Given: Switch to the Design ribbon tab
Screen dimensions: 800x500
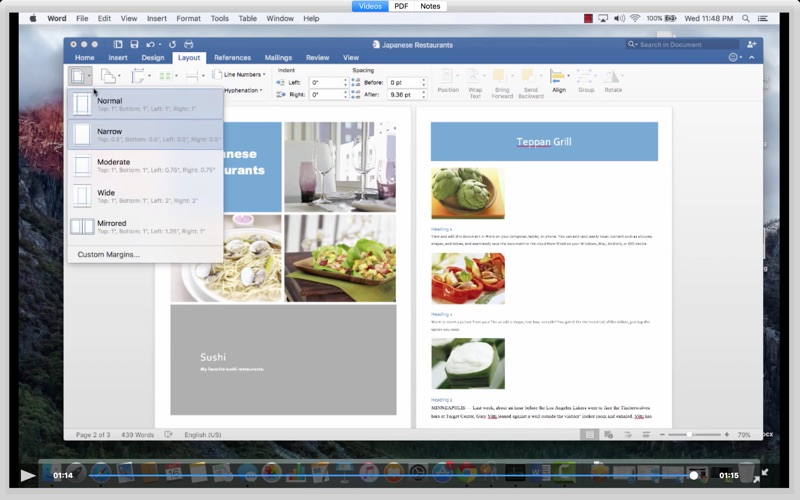Looking at the screenshot, I should click(x=153, y=58).
